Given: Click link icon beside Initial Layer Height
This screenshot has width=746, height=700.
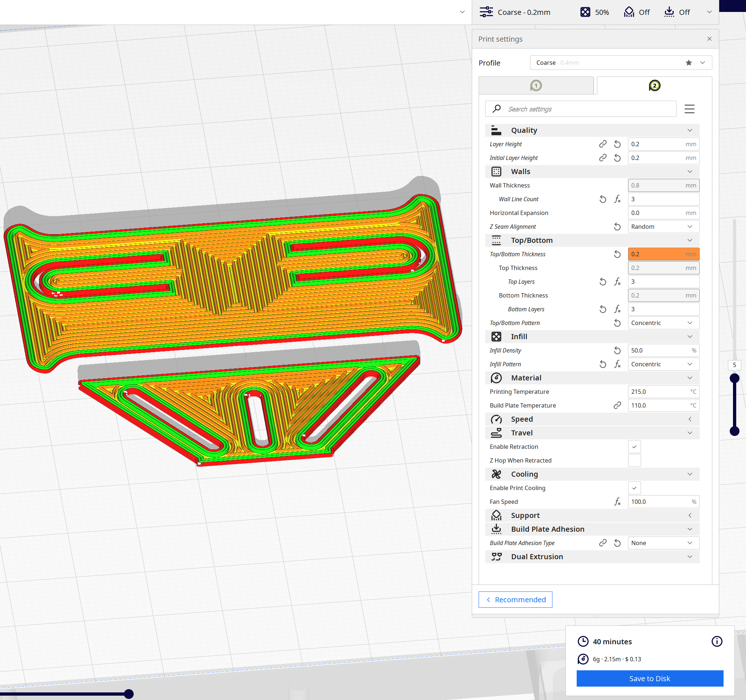Looking at the screenshot, I should [x=602, y=158].
